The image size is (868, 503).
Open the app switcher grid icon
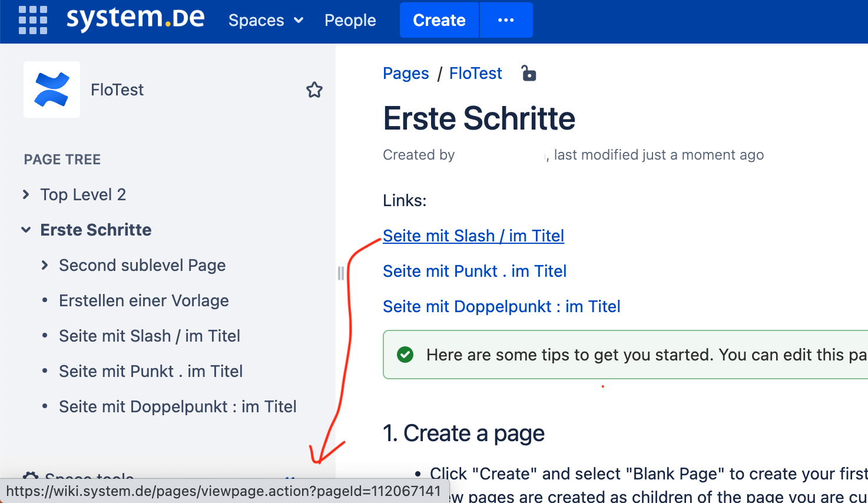(x=32, y=19)
